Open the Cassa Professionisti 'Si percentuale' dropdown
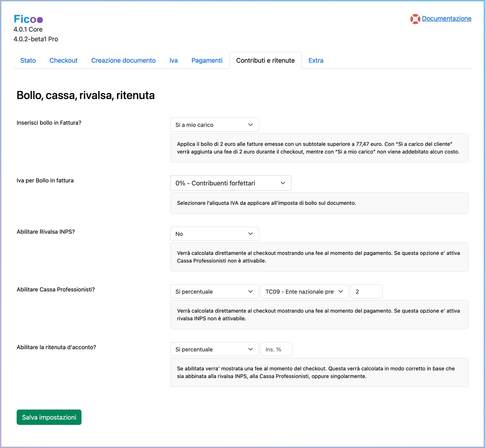Screen dimensions: 485x448 tap(214, 292)
